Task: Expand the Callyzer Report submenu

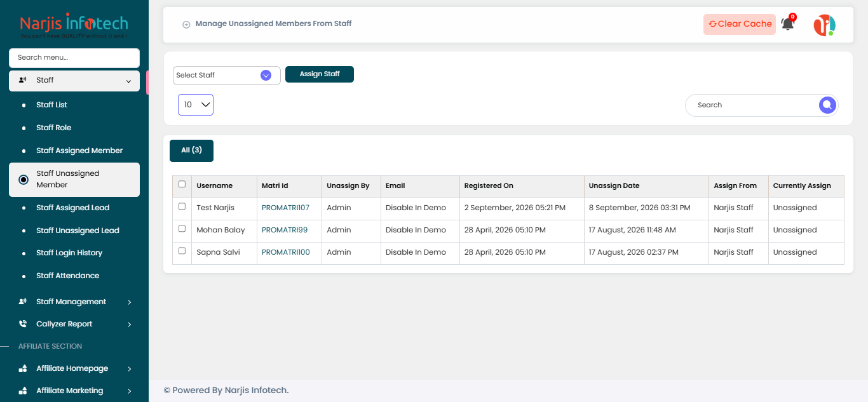Action: click(x=74, y=324)
